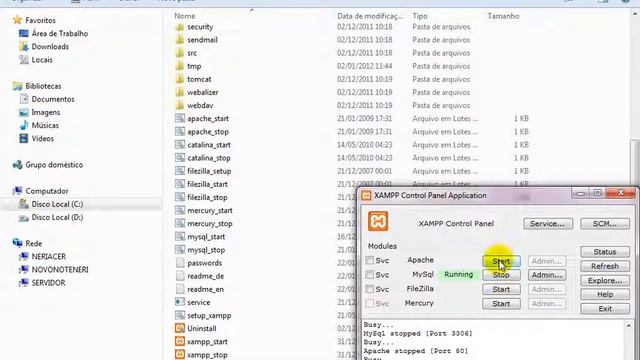The height and width of the screenshot is (360, 640).
Task: Click the Service... button
Action: (548, 224)
